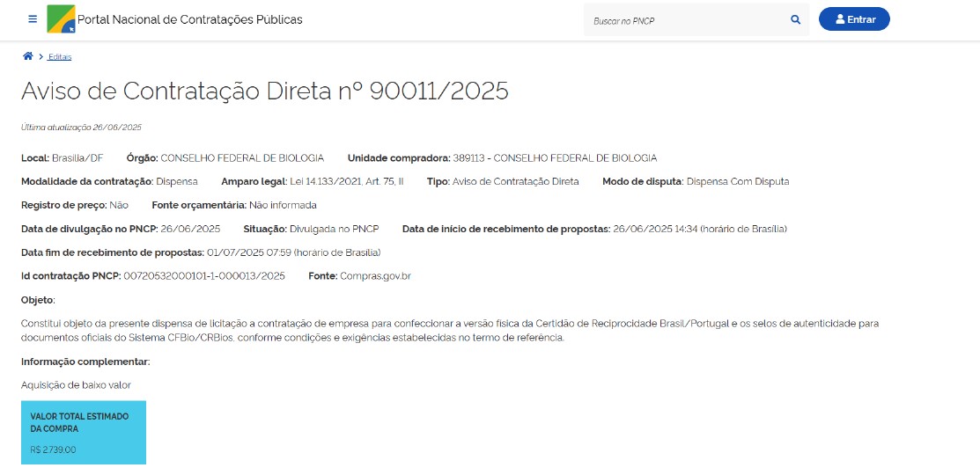This screenshot has height=475, width=980.
Task: Click Portal Nacional de Contratações Públicas title
Action: [x=189, y=19]
